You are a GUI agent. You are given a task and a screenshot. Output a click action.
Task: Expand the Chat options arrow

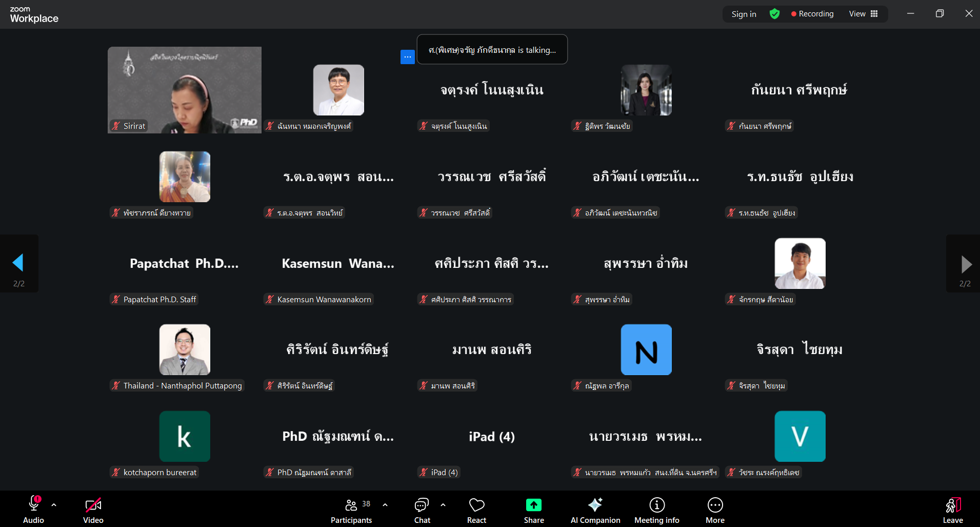(x=443, y=505)
